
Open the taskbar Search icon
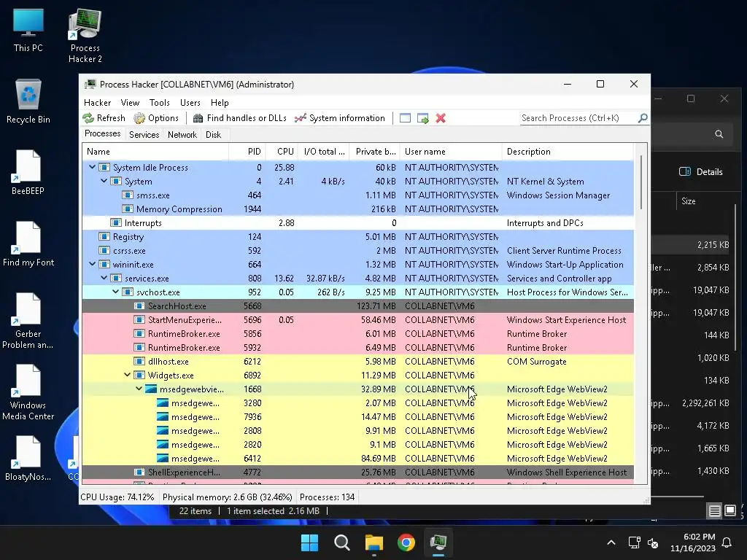click(341, 542)
